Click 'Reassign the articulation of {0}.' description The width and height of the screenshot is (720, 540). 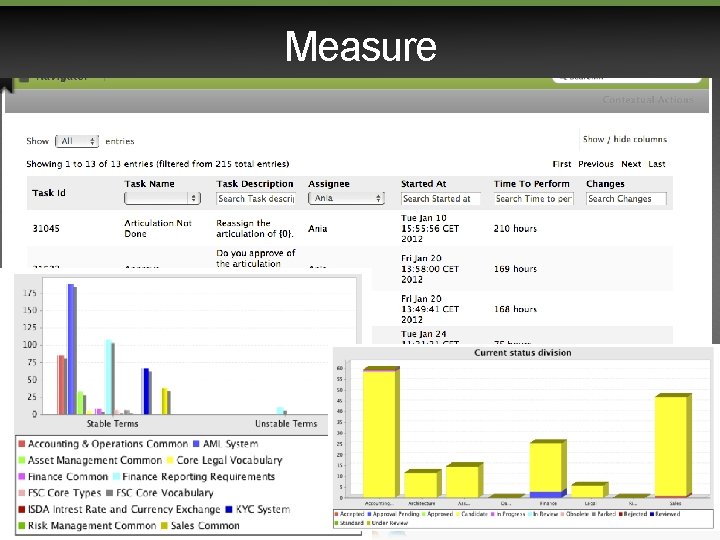(x=254, y=228)
